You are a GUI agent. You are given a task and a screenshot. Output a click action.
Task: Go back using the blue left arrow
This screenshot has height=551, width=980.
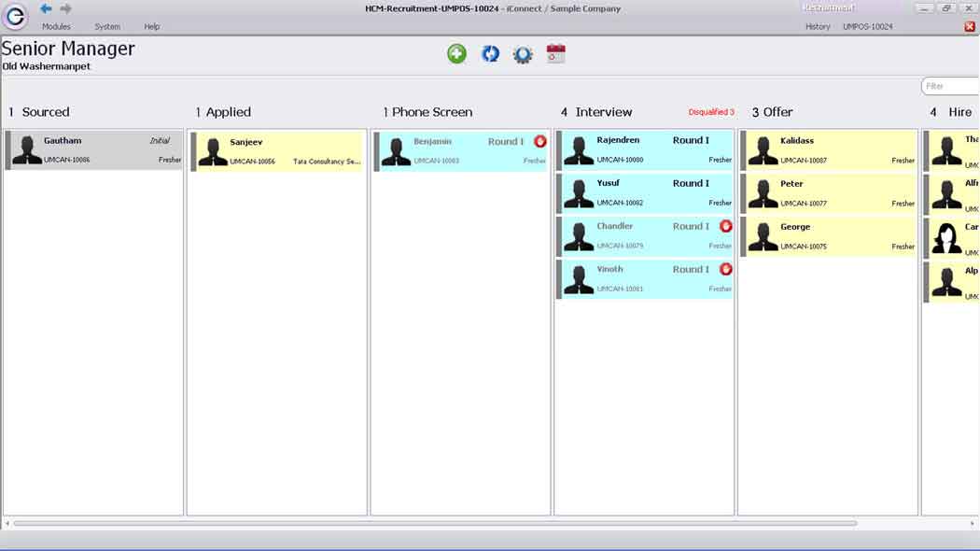point(46,9)
